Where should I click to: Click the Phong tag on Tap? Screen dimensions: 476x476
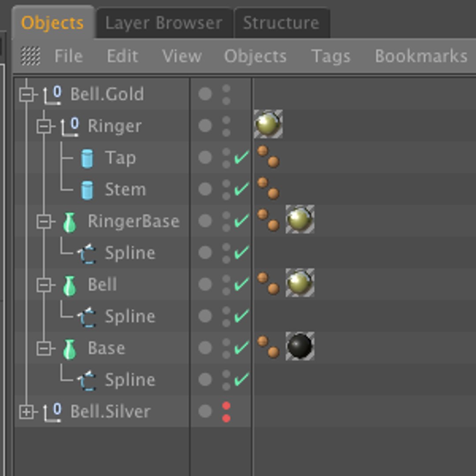pyautogui.click(x=268, y=156)
